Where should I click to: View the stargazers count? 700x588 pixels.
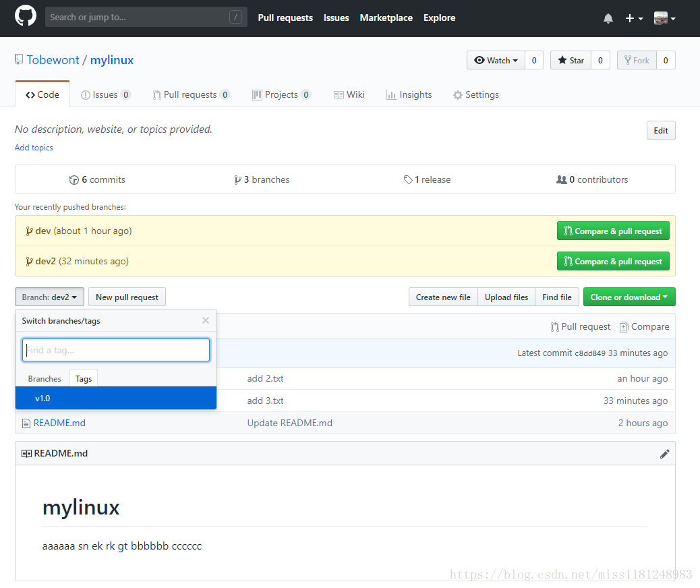[600, 60]
